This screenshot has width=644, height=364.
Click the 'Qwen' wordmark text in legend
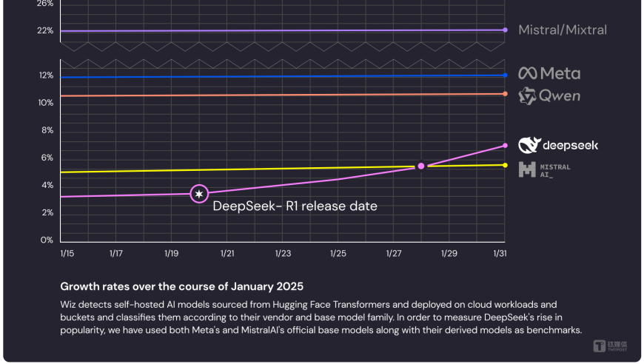(560, 96)
